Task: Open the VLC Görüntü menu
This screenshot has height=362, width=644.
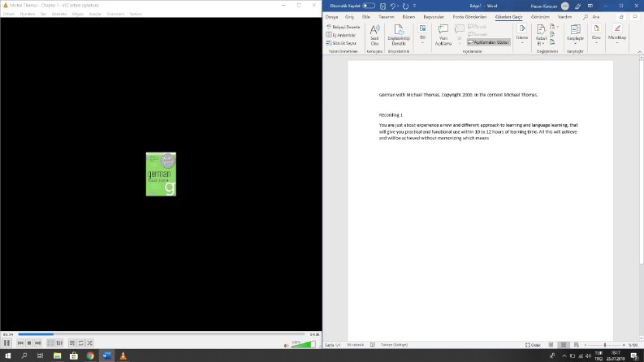Action: coord(59,14)
